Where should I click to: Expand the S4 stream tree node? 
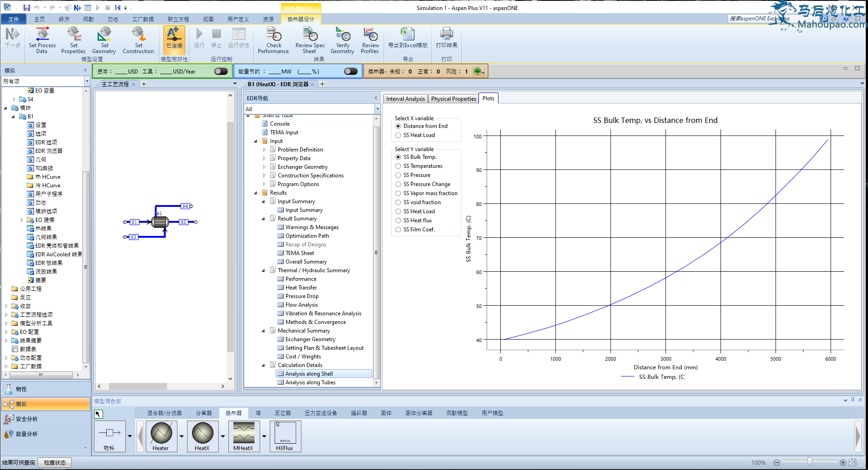point(14,99)
